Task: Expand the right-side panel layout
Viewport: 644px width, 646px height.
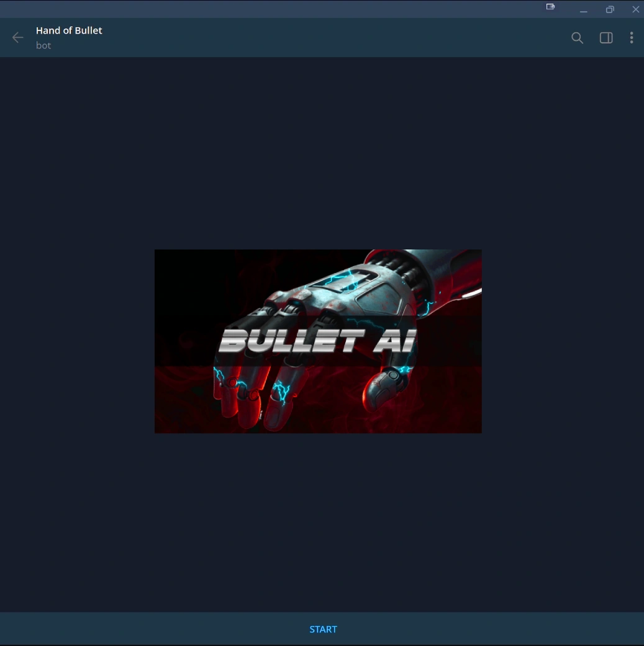Action: coord(605,37)
